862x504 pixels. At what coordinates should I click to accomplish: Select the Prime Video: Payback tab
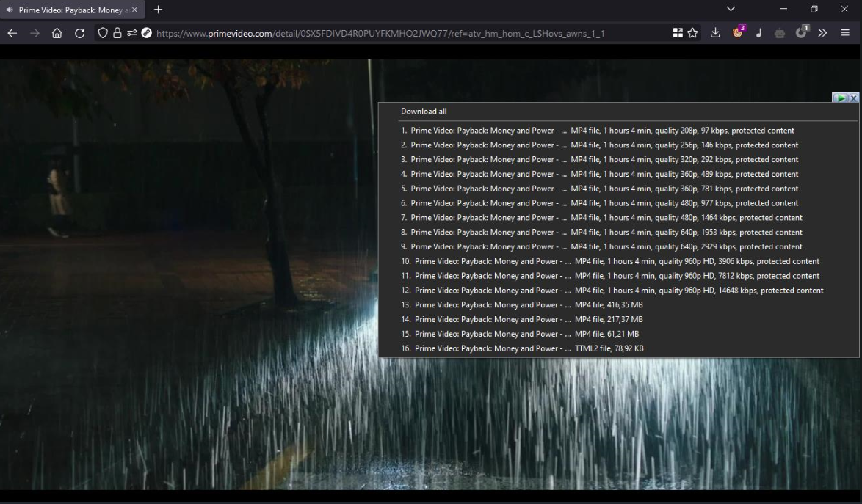(x=73, y=10)
